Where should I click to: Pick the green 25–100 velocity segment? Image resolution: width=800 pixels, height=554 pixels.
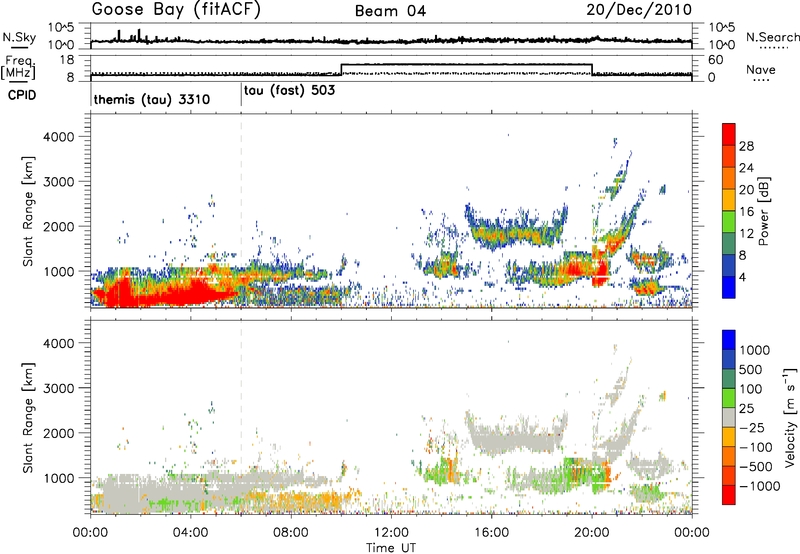pos(729,398)
